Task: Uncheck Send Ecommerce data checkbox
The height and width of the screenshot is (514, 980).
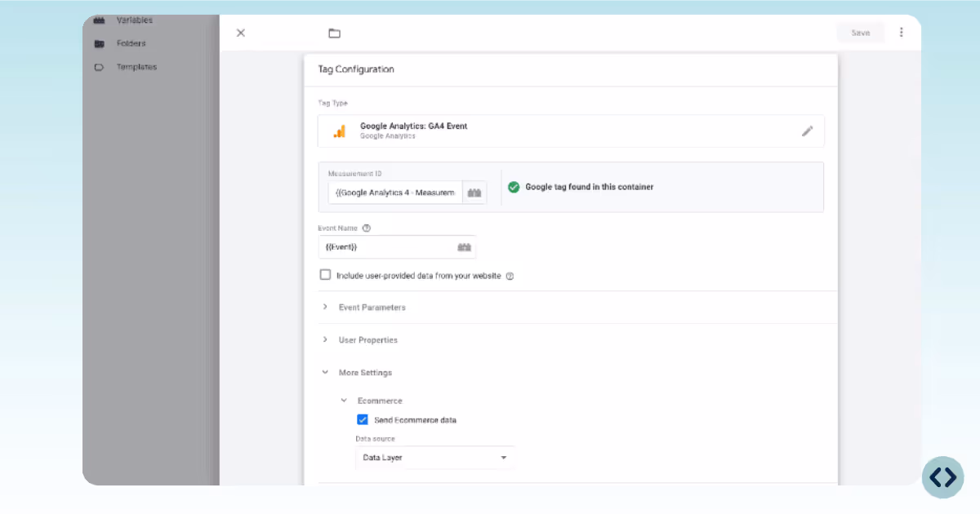Action: point(363,420)
